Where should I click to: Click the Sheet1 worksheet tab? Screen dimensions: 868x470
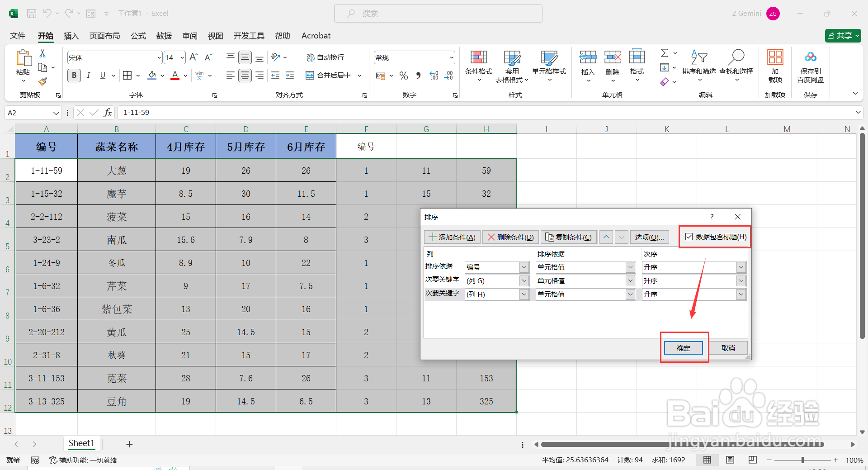click(x=81, y=443)
